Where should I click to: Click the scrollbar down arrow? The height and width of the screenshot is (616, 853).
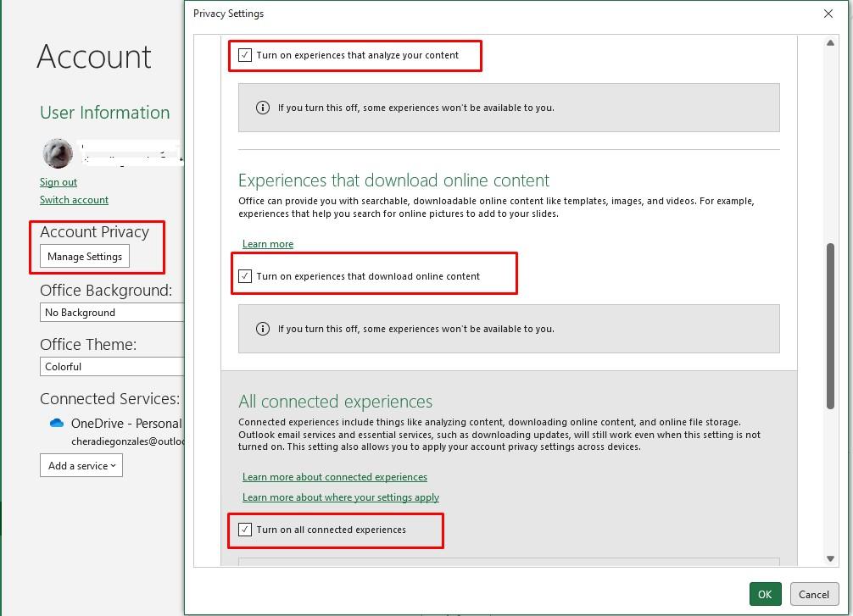830,559
